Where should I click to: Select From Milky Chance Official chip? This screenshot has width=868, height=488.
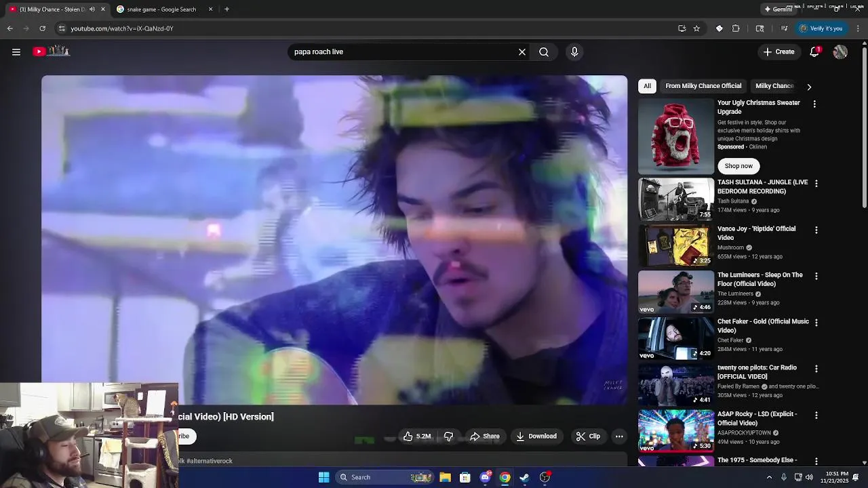703,86
